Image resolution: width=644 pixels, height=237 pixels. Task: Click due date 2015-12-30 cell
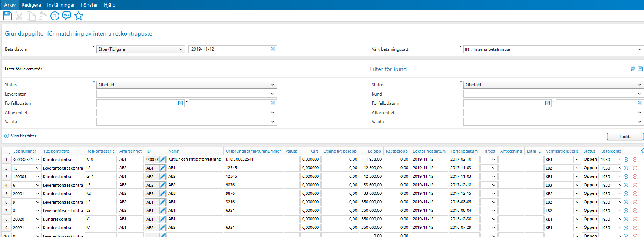(464, 219)
